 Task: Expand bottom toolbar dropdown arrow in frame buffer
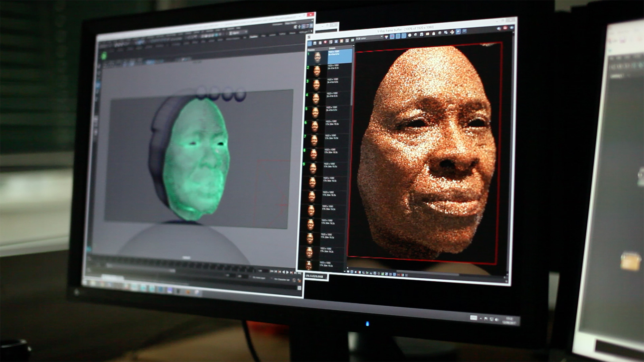click(345, 271)
